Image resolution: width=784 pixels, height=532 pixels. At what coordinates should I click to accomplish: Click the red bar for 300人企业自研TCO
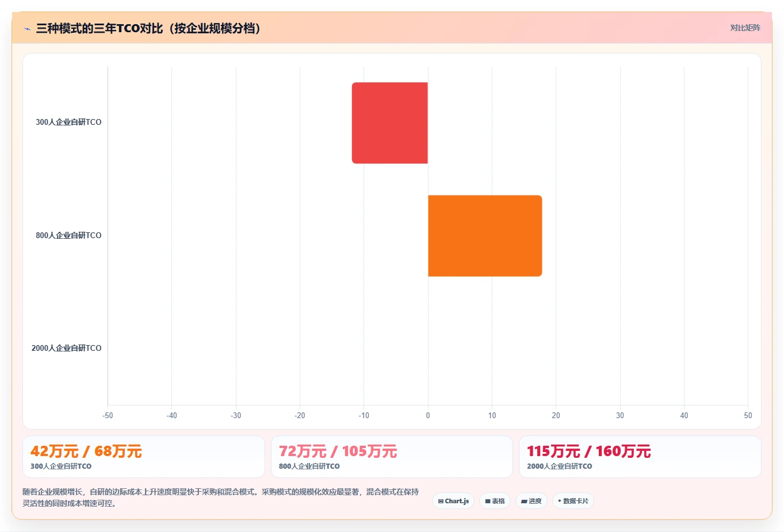point(390,123)
